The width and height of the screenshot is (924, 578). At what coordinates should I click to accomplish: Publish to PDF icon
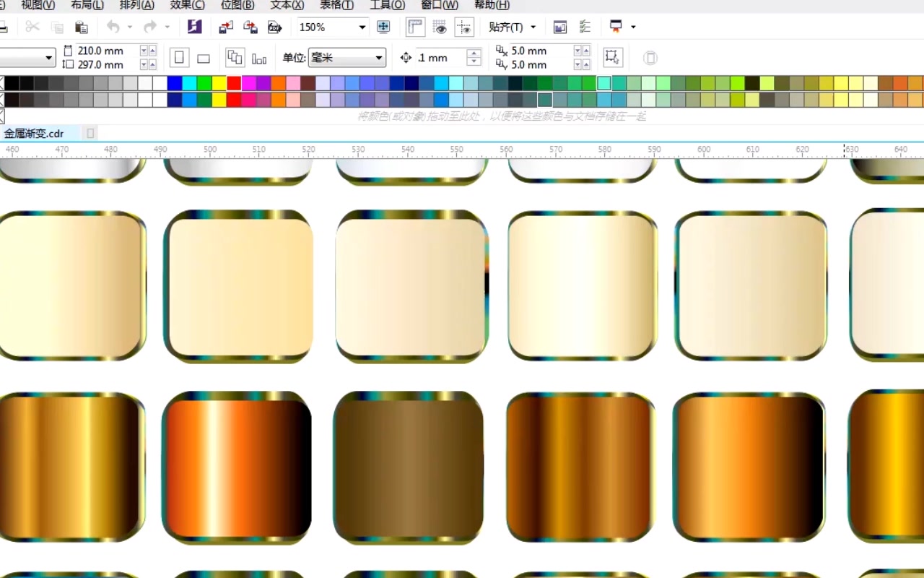274,27
